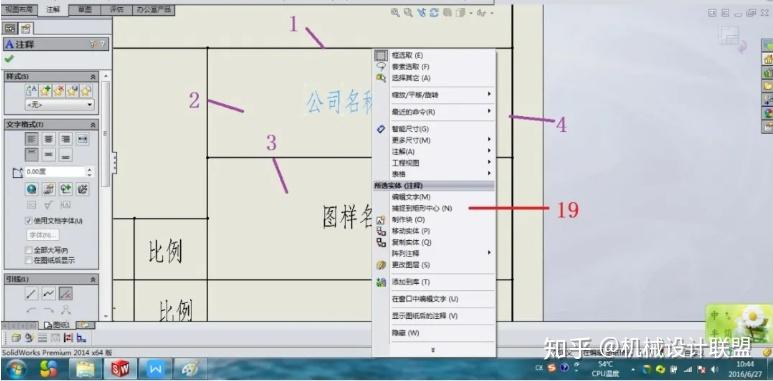Select bent leader icon in leader section
The height and width of the screenshot is (381, 773).
(x=48, y=294)
